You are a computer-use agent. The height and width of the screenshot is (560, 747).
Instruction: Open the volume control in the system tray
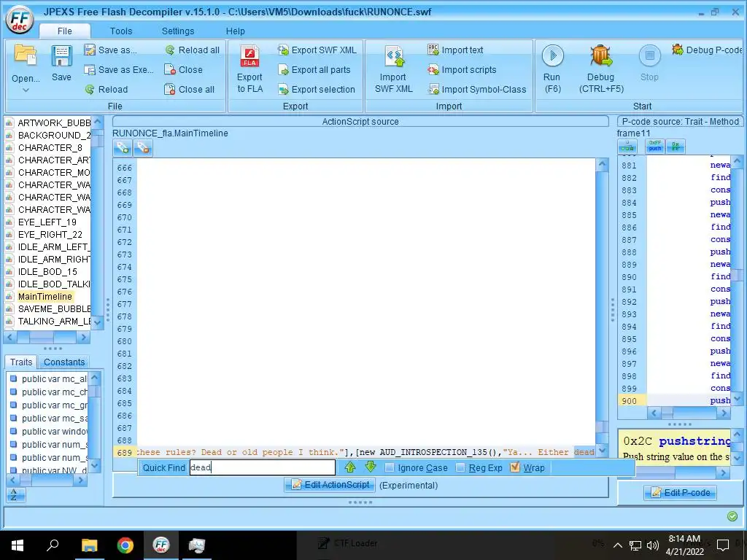653,545
